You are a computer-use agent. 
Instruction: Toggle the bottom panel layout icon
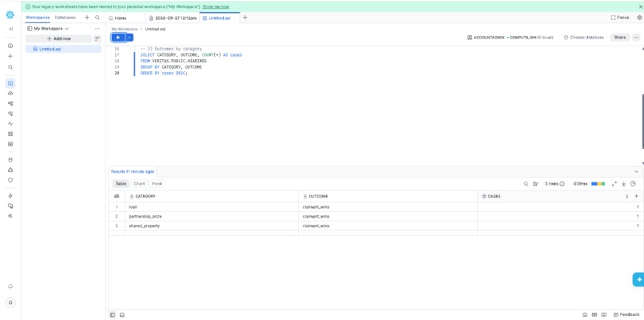(x=122, y=314)
